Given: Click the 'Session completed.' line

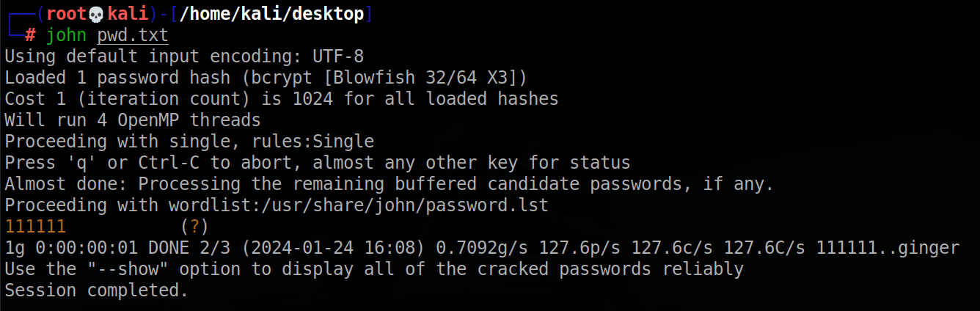Looking at the screenshot, I should (x=96, y=290).
